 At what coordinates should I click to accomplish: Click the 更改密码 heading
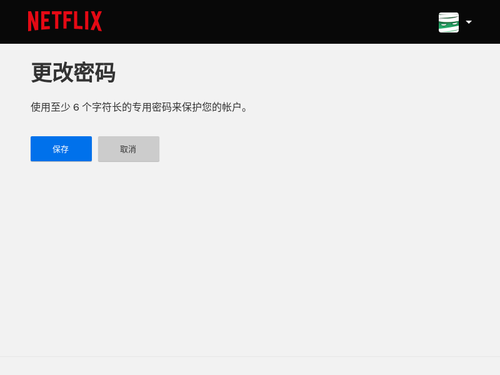73,72
